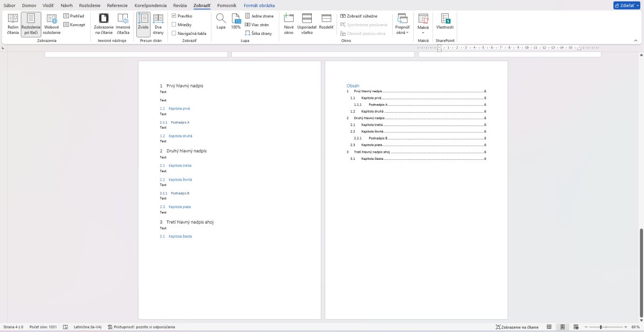Choose Šírka strany zoom option

(x=259, y=33)
